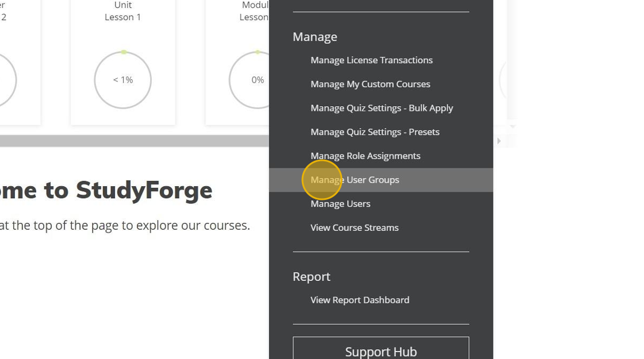Select View Course Streams

[x=354, y=227]
